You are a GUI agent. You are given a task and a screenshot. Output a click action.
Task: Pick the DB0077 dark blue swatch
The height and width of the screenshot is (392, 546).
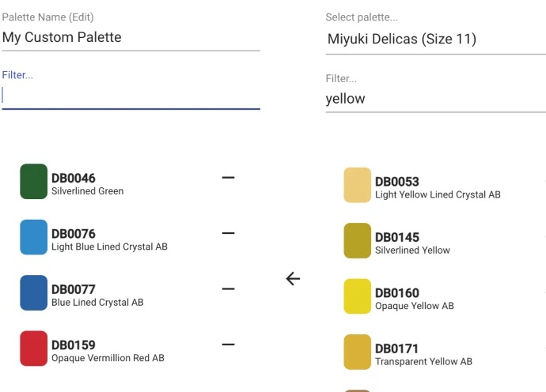[34, 292]
